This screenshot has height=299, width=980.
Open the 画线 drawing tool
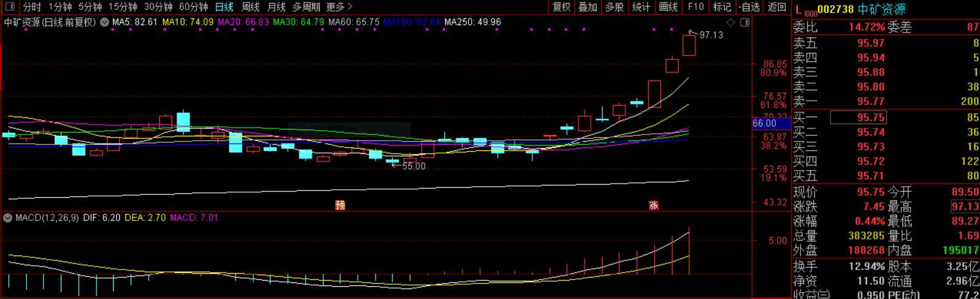point(668,7)
